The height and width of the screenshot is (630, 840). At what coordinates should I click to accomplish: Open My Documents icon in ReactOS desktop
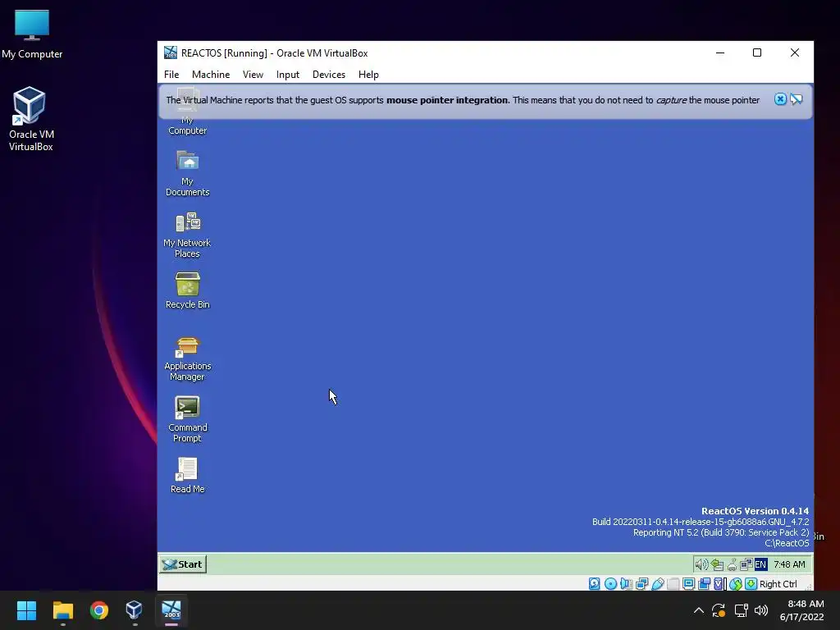coord(188,173)
